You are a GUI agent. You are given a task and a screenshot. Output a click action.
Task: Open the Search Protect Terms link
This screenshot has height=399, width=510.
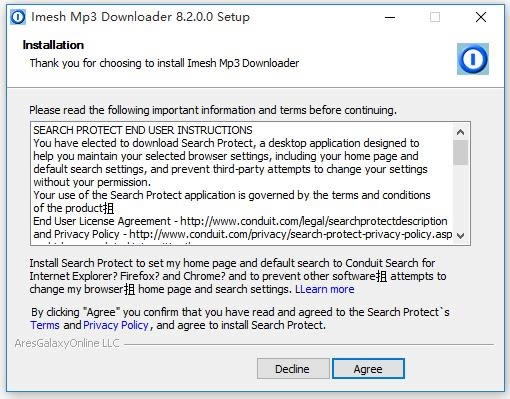click(45, 325)
